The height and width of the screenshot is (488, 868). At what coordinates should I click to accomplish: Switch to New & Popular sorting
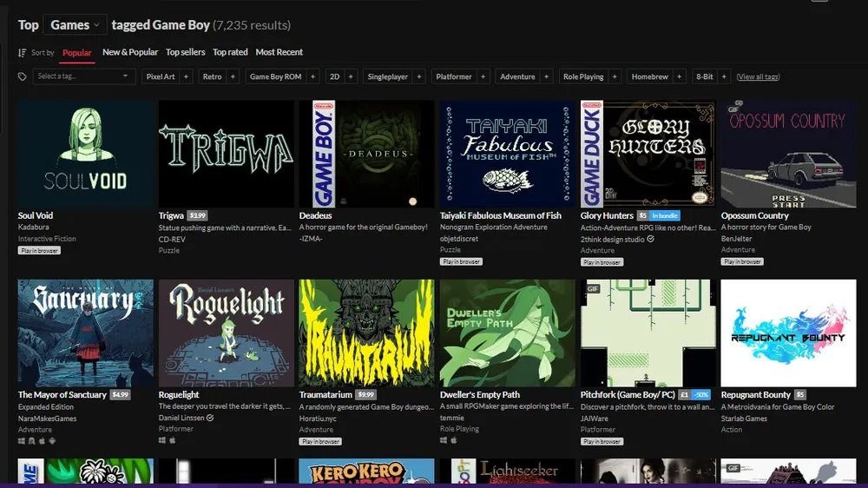tap(130, 52)
